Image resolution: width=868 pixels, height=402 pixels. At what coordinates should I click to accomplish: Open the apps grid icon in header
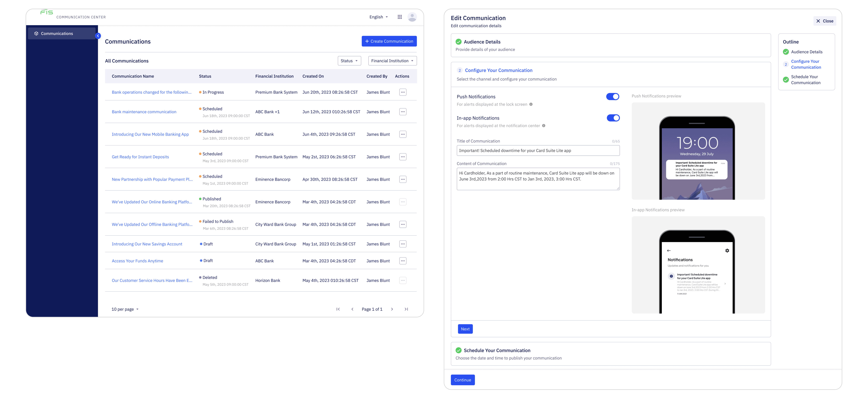(x=400, y=17)
